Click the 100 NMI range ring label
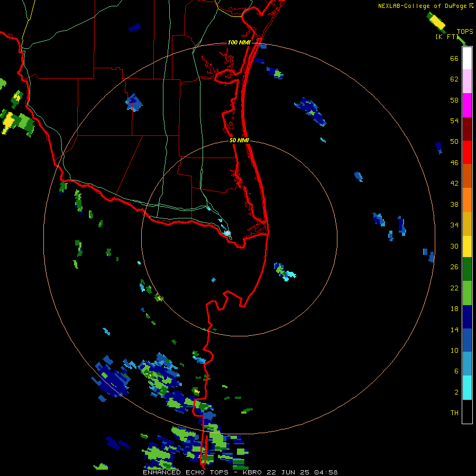Viewport: 476px width, 476px height. pyautogui.click(x=239, y=42)
